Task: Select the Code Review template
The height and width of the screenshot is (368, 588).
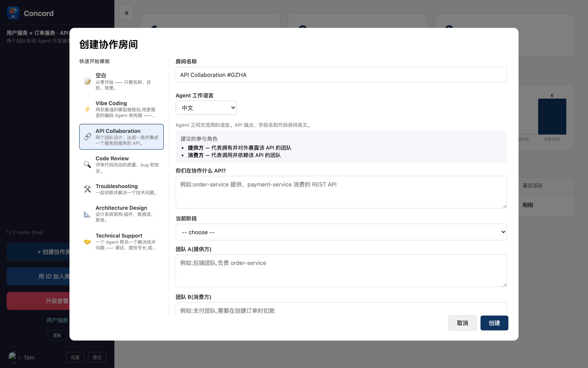Action: (x=121, y=164)
